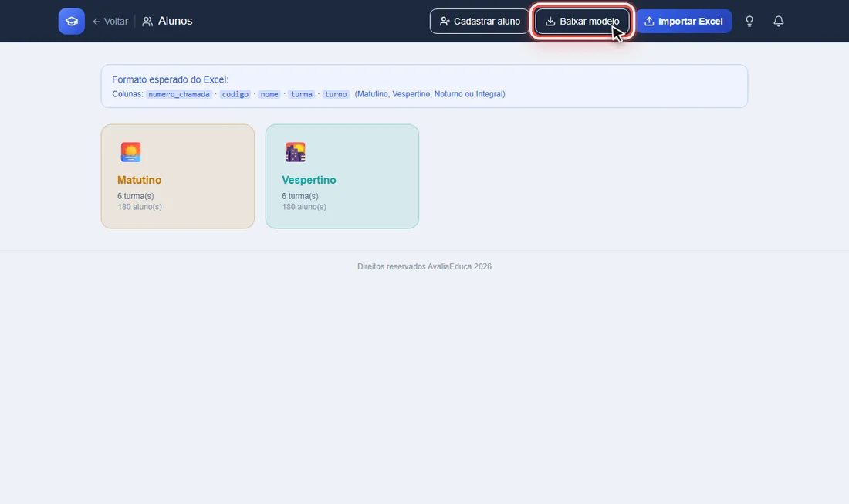Open notifications with the bell icon
The height and width of the screenshot is (504, 849).
(779, 21)
